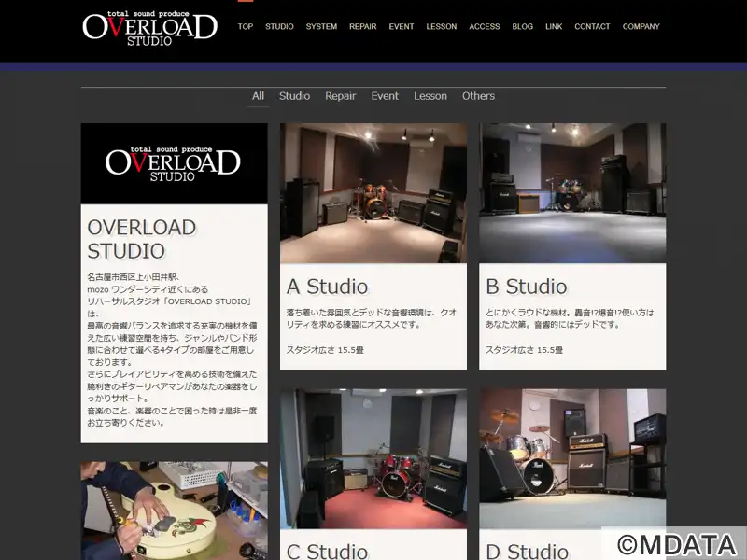Click the OVERLOAD STUDIO header logo
747x560 pixels.
149,29
